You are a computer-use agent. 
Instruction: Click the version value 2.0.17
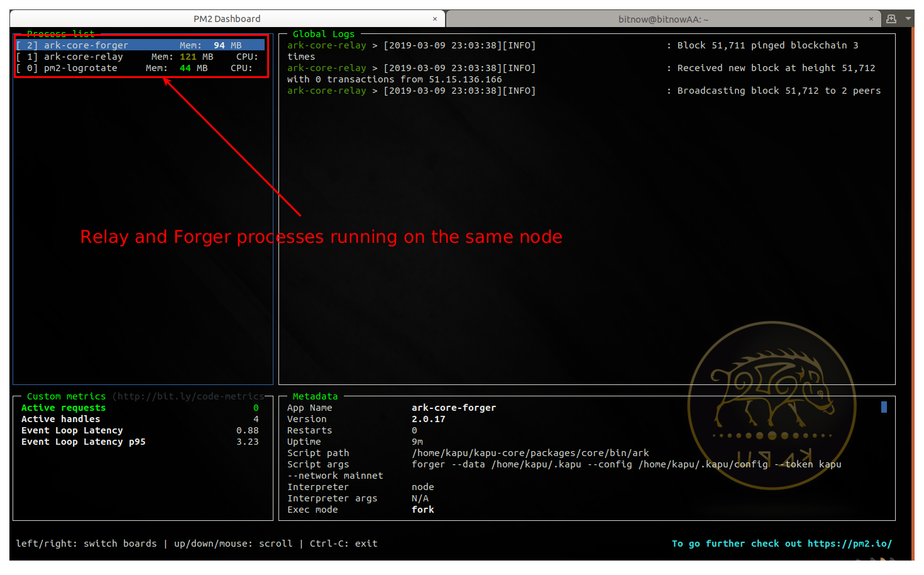click(429, 419)
